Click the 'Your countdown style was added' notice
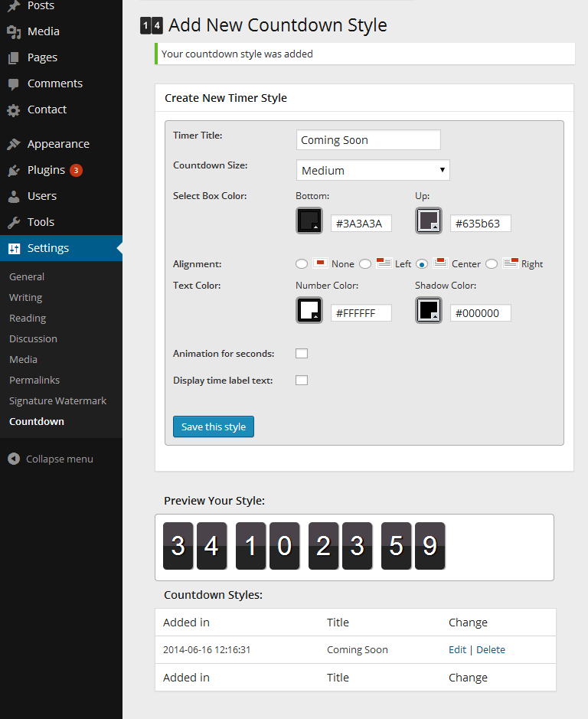The image size is (588, 719). pos(364,54)
